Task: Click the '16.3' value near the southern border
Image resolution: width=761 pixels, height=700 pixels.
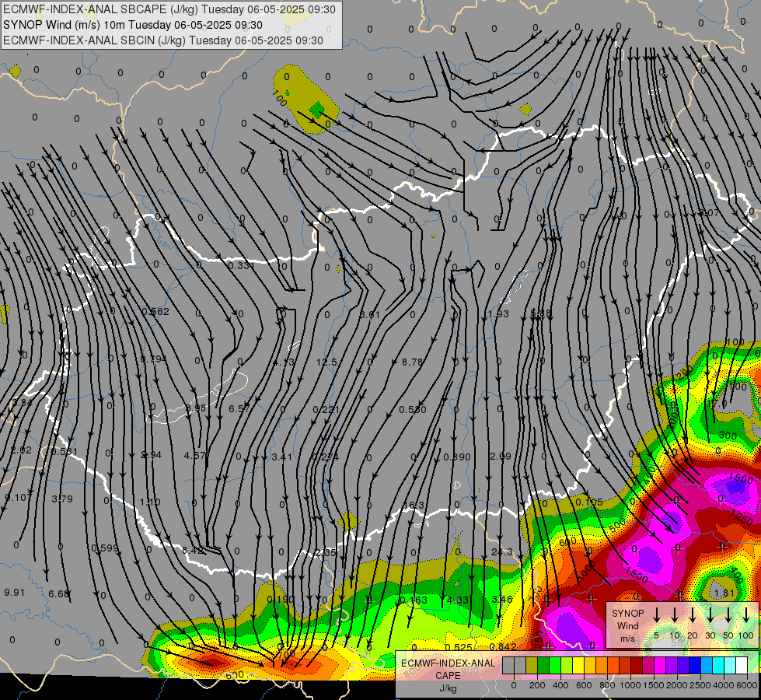Action: pos(414,506)
